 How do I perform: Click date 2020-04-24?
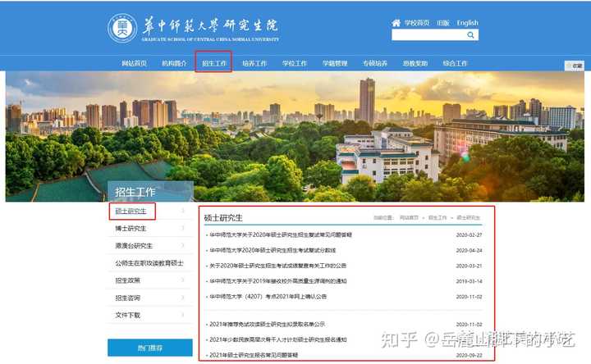pyautogui.click(x=469, y=250)
